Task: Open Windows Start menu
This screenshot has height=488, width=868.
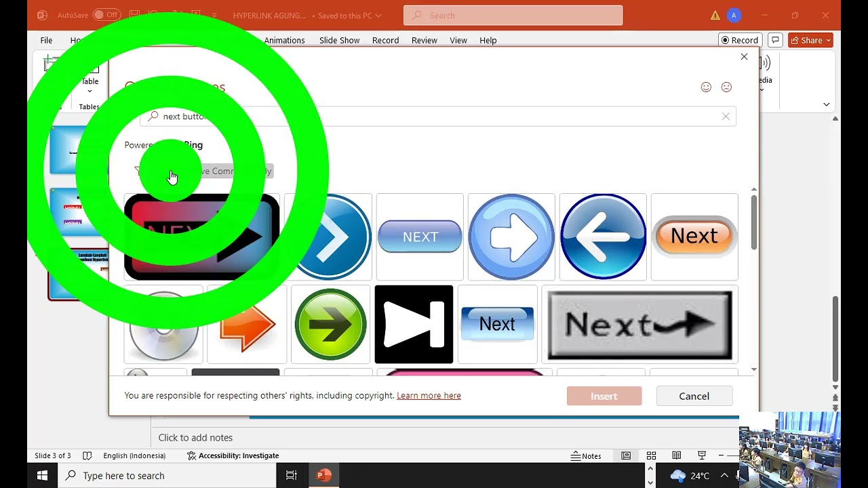Action: point(42,476)
